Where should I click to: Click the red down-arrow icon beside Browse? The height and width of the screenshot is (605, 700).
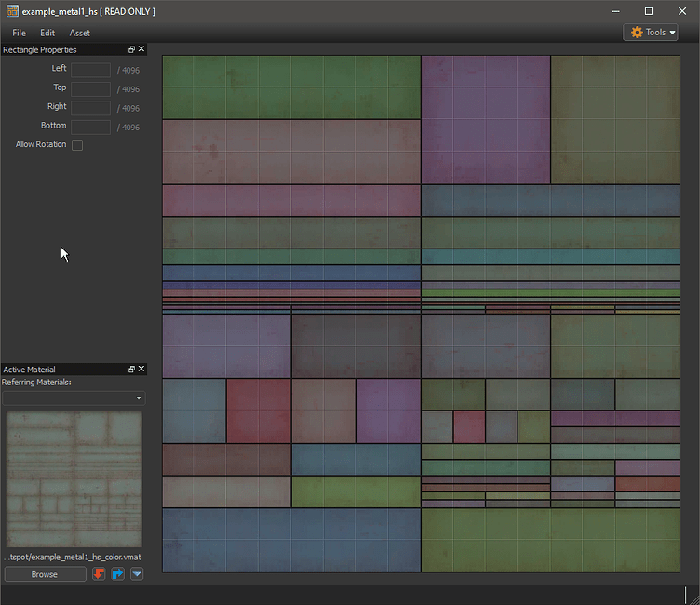(x=99, y=574)
